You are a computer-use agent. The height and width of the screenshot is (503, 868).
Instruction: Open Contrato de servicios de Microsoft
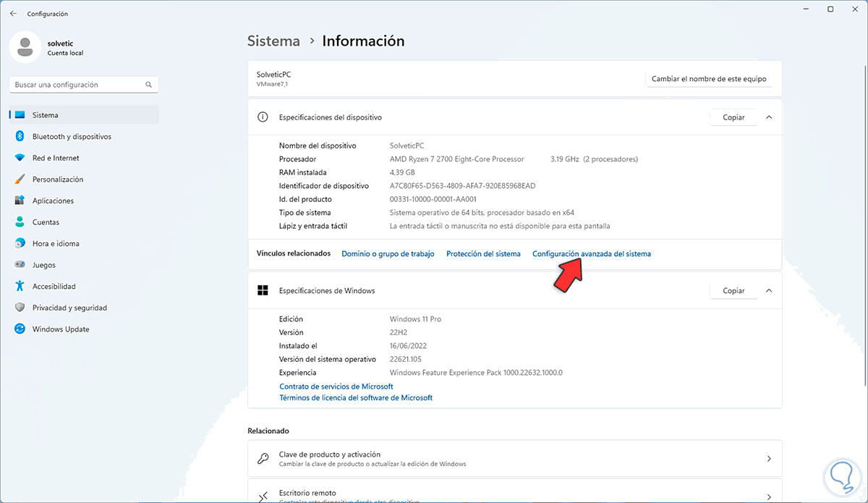(336, 386)
